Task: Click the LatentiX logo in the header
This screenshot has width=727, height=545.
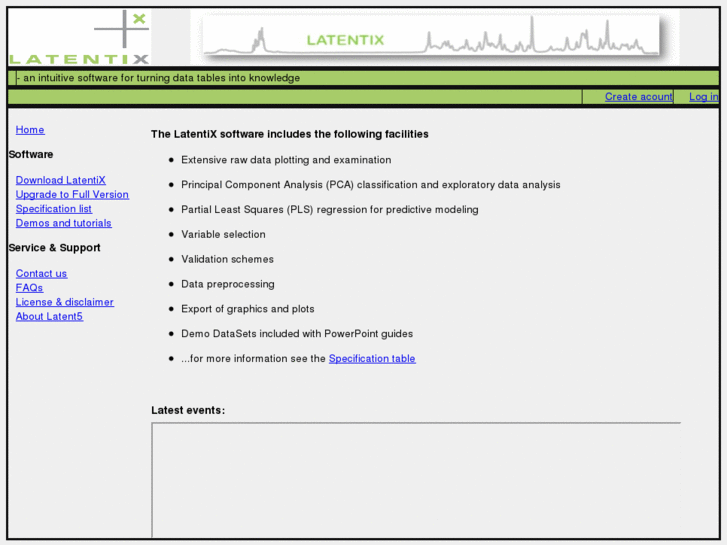Action: (x=80, y=37)
